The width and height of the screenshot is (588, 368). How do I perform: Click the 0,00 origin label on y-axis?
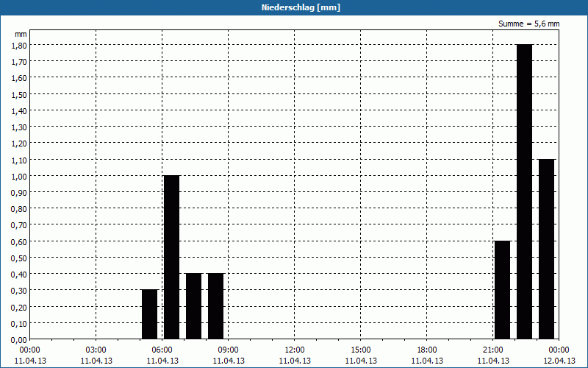(19, 339)
